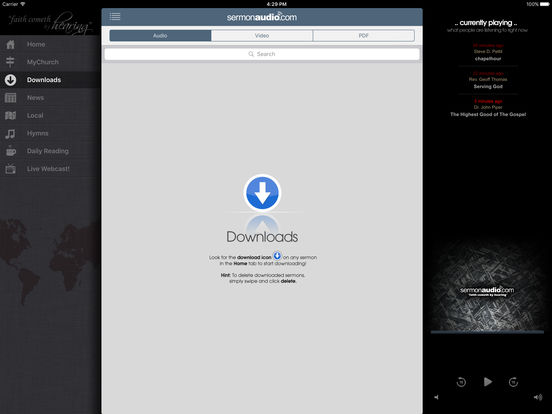
Task: Click the Downloads heading text
Action: 262,237
